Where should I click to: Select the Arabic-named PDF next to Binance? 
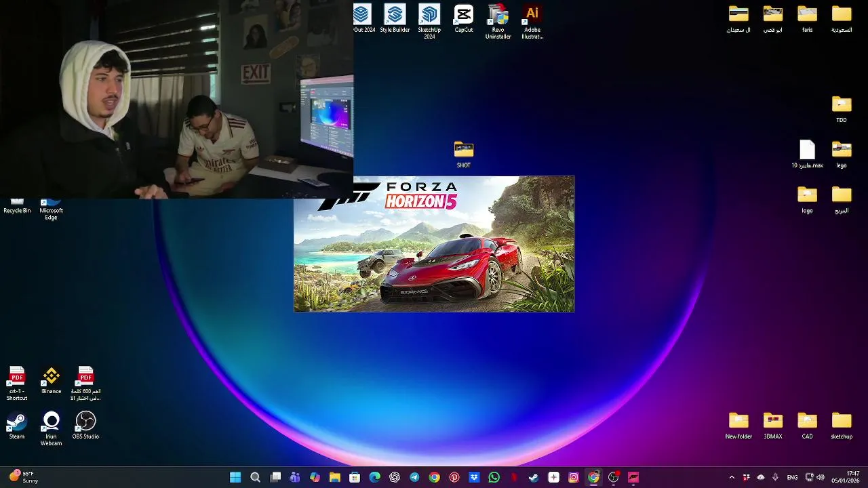point(85,384)
